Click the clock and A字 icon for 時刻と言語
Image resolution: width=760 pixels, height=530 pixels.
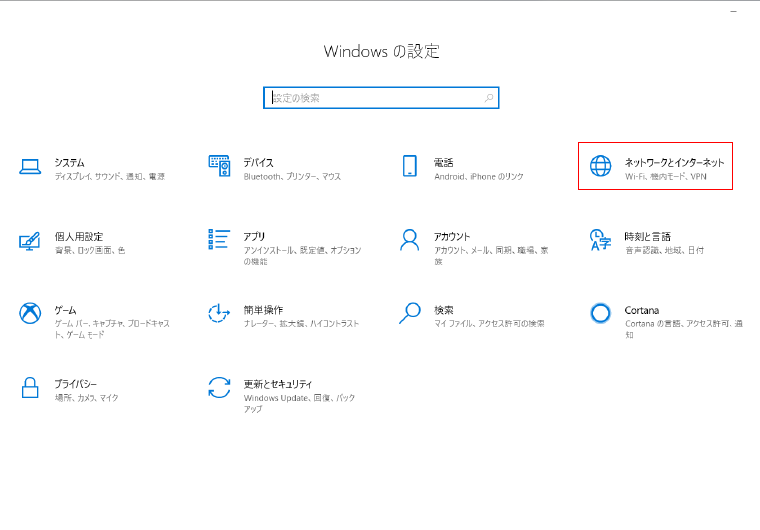click(x=600, y=240)
